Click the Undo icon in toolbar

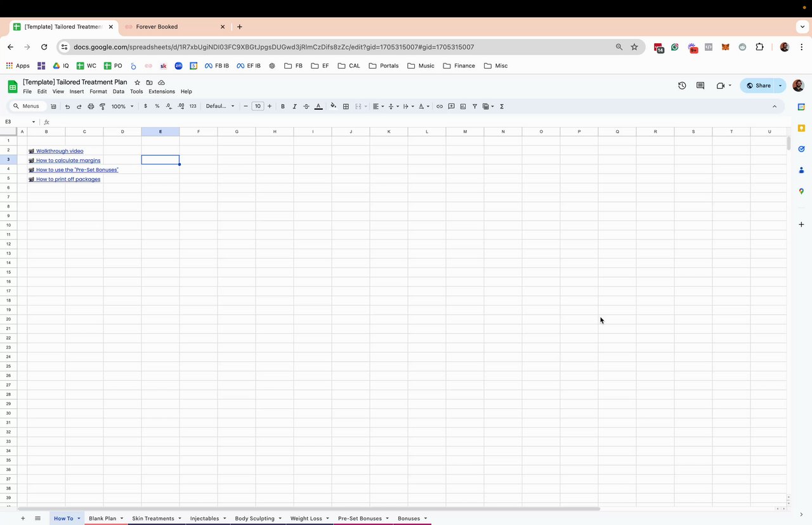pos(67,107)
